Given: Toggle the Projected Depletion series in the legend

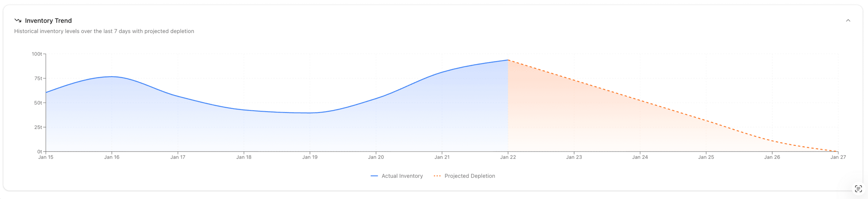Looking at the screenshot, I should (470, 176).
